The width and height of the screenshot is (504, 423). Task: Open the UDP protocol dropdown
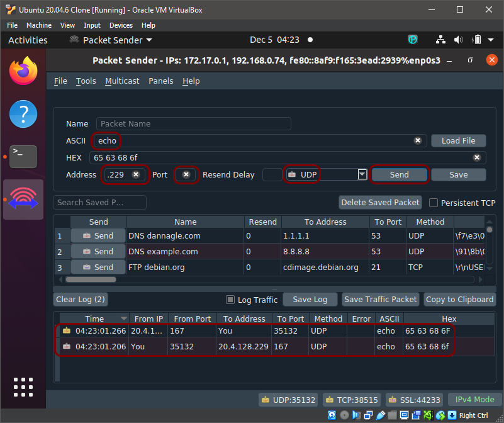click(362, 174)
